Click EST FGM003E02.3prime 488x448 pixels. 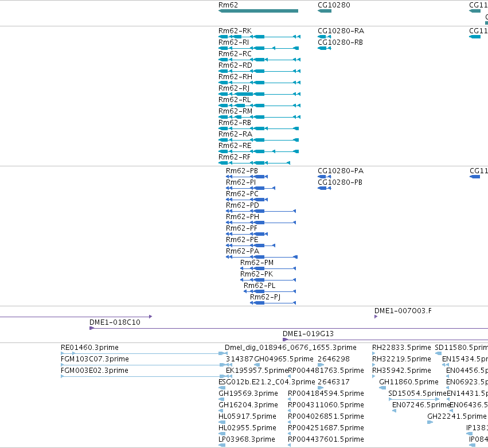(145, 376)
